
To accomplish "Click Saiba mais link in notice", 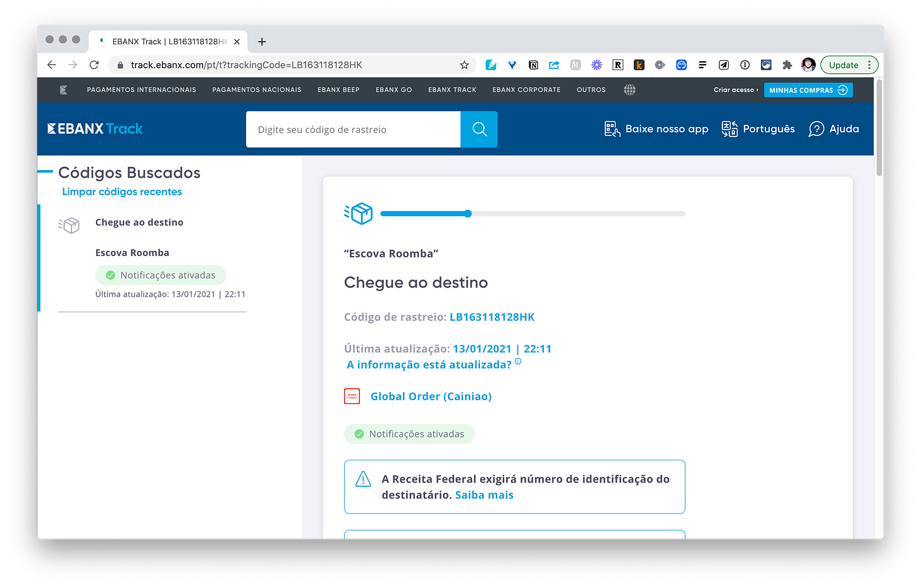I will click(484, 495).
